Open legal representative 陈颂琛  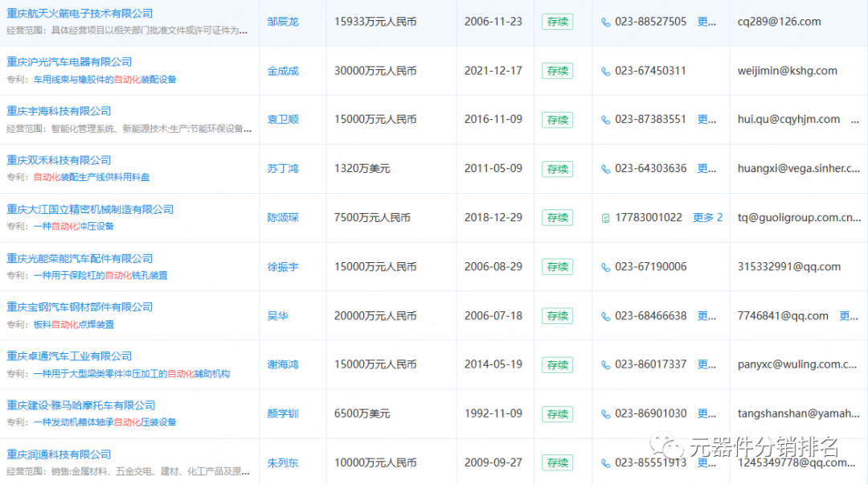(283, 217)
